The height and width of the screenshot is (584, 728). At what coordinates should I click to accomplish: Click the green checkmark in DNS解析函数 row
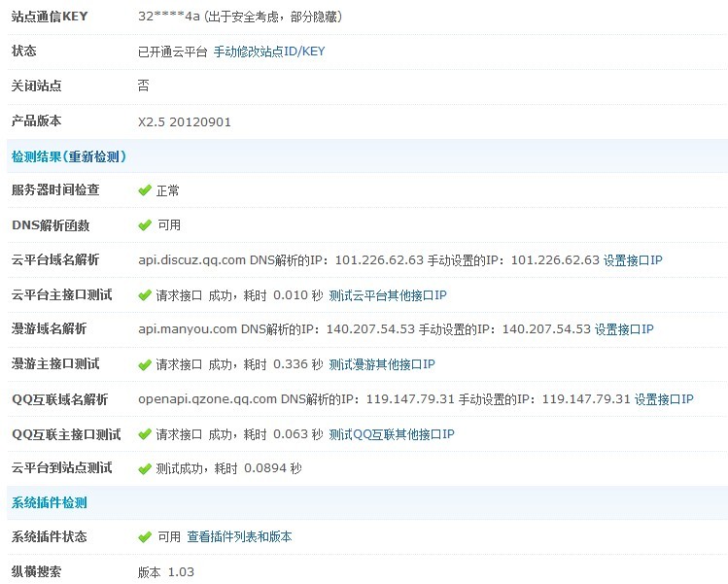pos(145,225)
